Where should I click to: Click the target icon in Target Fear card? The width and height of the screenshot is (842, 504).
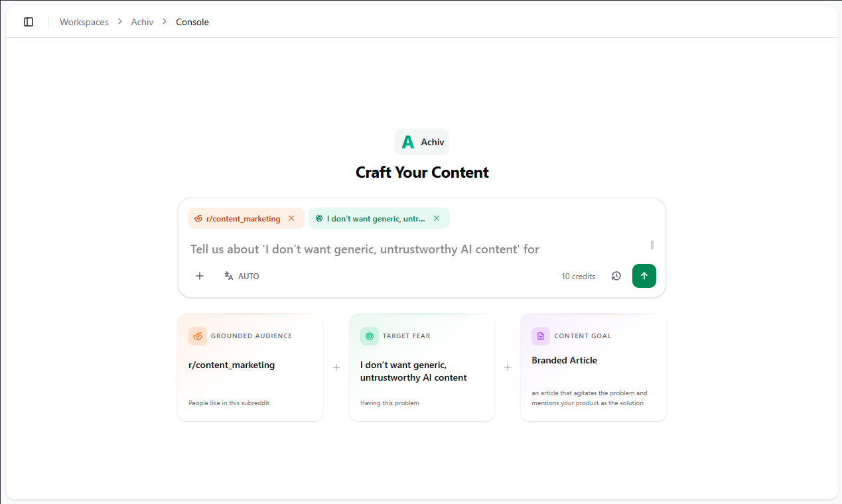click(370, 336)
